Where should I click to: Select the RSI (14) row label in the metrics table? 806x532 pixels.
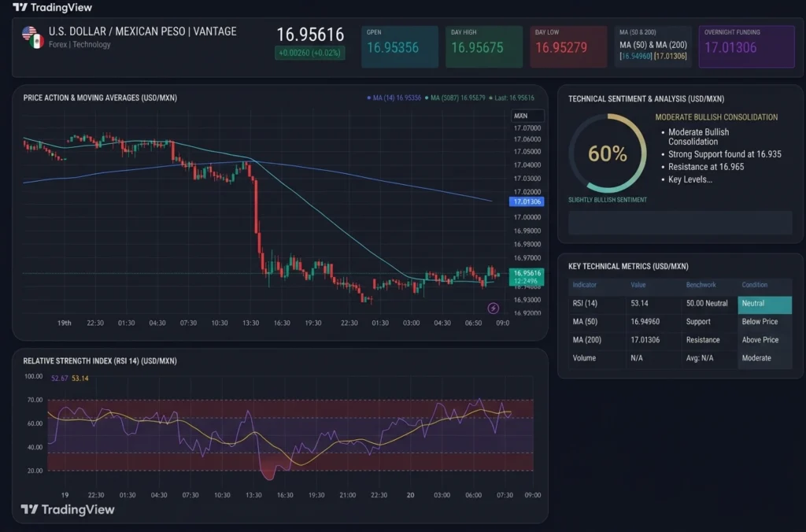pyautogui.click(x=585, y=303)
